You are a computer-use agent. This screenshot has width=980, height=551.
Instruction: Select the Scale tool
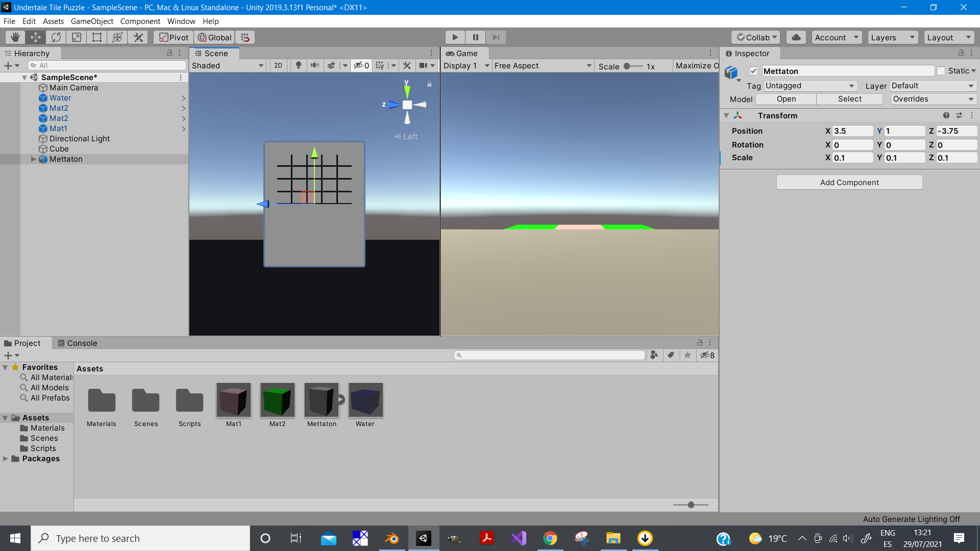tap(77, 37)
